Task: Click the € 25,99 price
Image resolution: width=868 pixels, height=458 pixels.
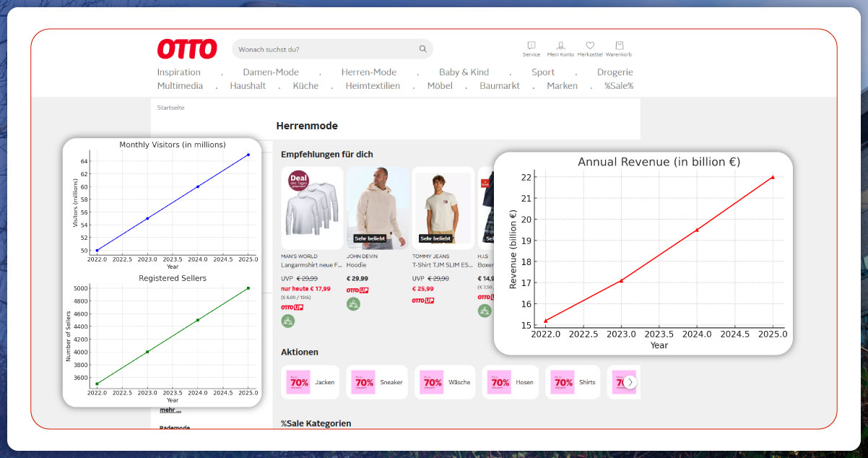Action: click(x=423, y=288)
